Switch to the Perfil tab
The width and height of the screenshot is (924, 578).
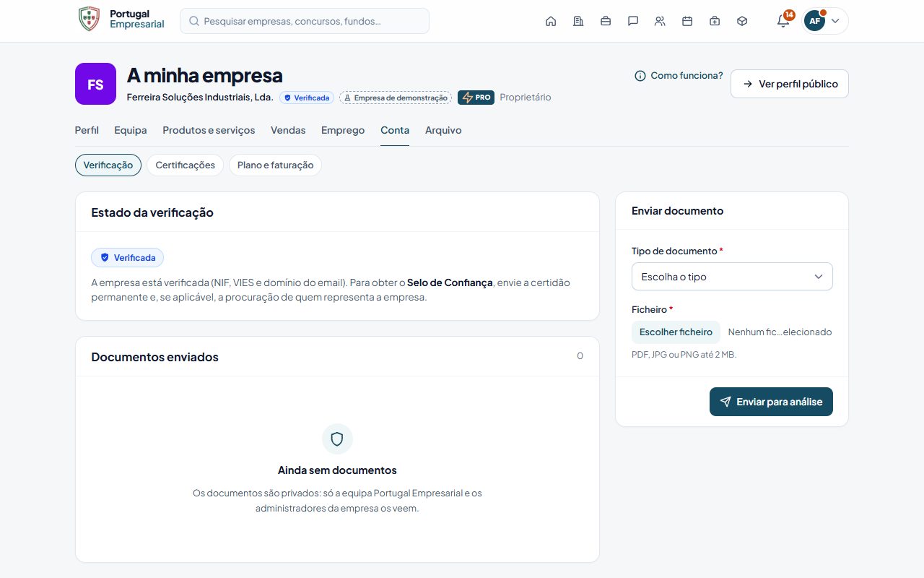point(87,130)
